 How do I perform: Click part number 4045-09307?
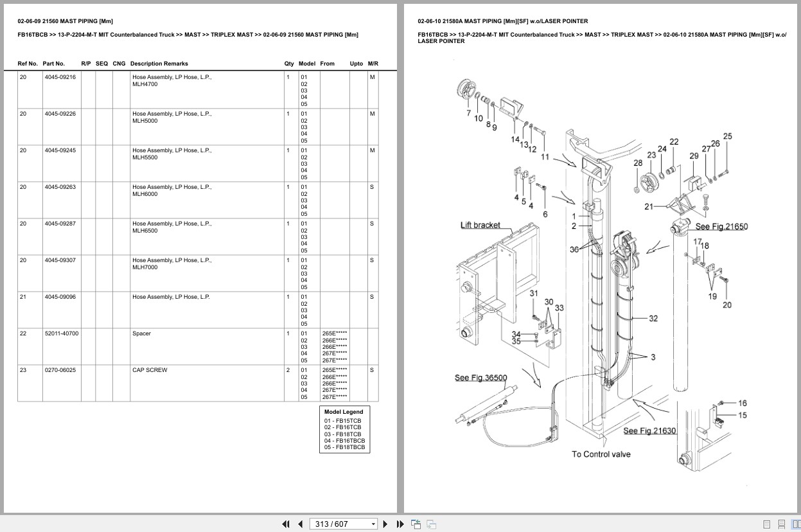coord(60,260)
